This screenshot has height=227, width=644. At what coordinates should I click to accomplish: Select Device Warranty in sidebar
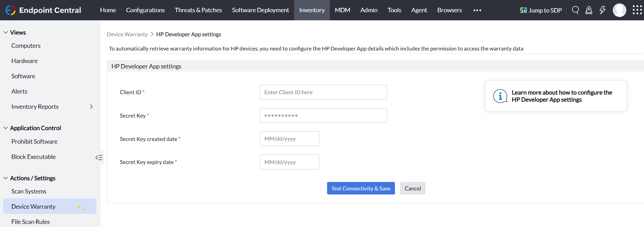[x=50, y=206]
